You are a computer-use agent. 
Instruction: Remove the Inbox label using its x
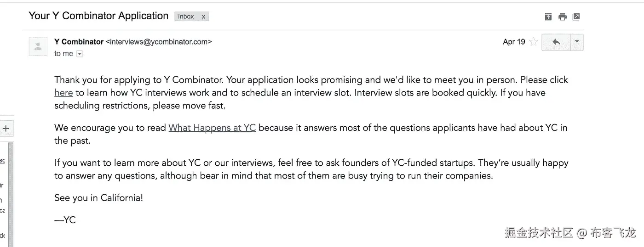click(203, 17)
